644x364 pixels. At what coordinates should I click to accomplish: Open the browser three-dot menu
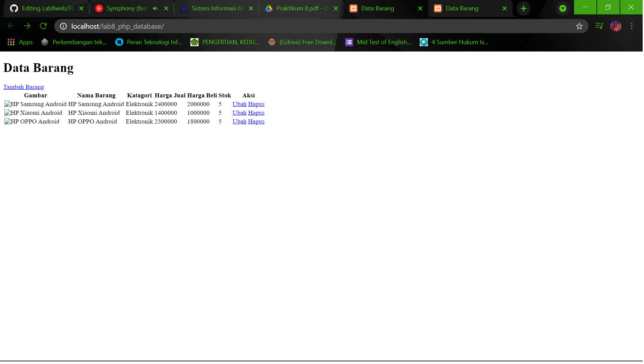point(632,26)
